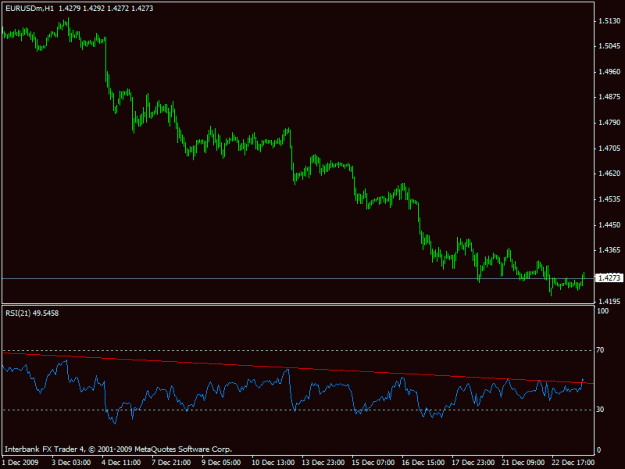Click the 7 Dec 21:00 time label
Screen dimensions: 625x469
(x=171, y=462)
